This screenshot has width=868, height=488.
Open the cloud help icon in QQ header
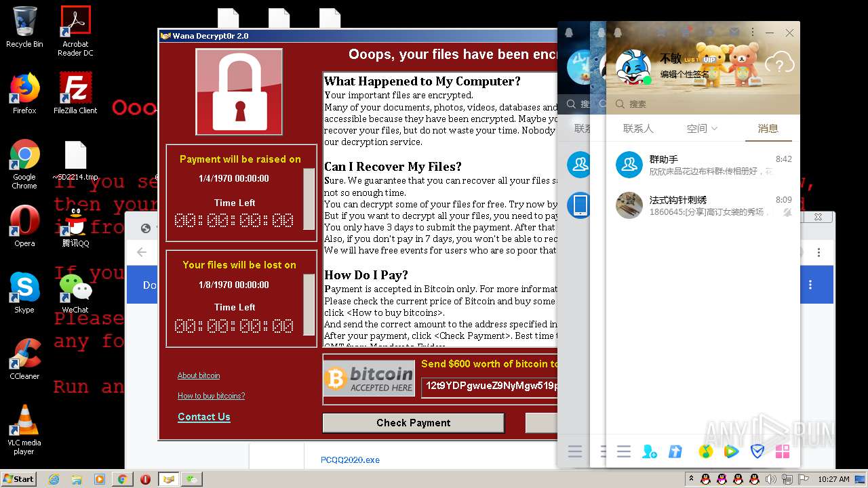pos(780,64)
